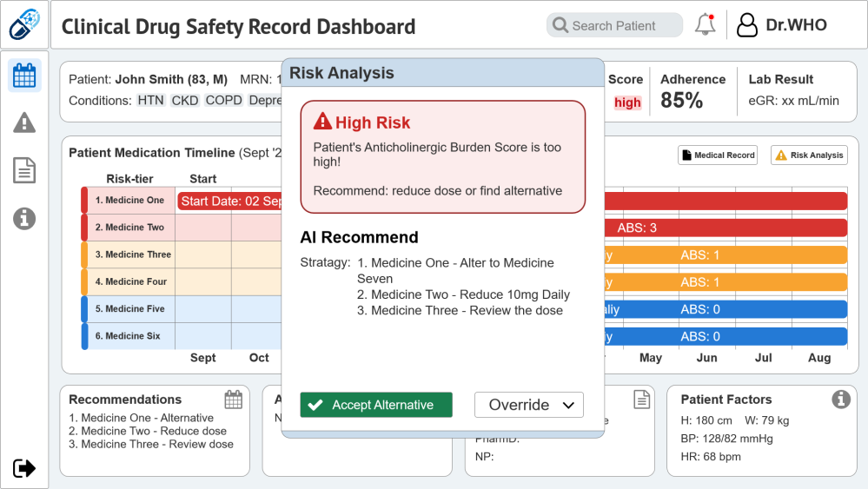868x489 pixels.
Task: Open the calendar view in sidebar
Action: point(24,76)
